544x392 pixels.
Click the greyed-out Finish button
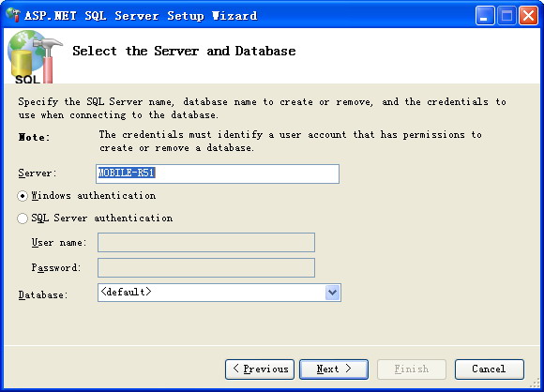(x=412, y=369)
